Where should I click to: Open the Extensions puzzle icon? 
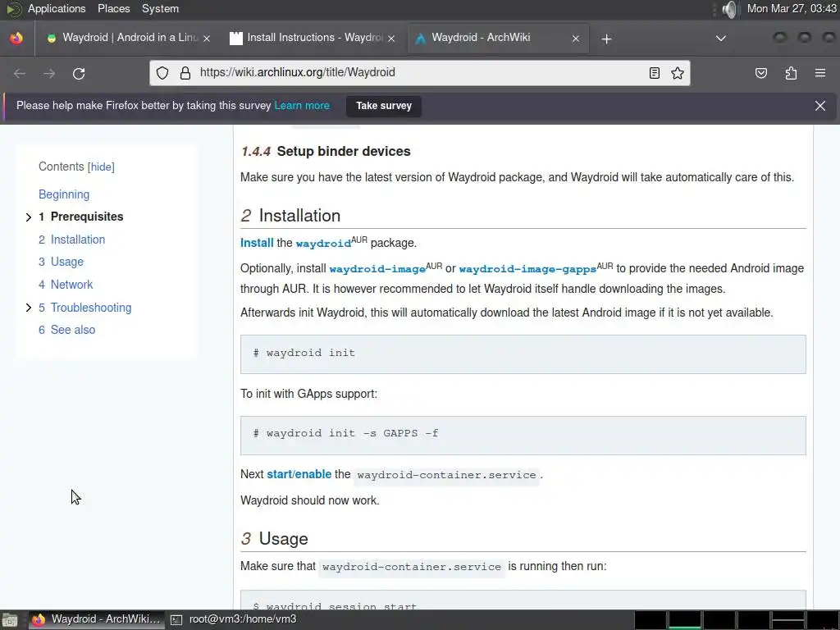791,73
